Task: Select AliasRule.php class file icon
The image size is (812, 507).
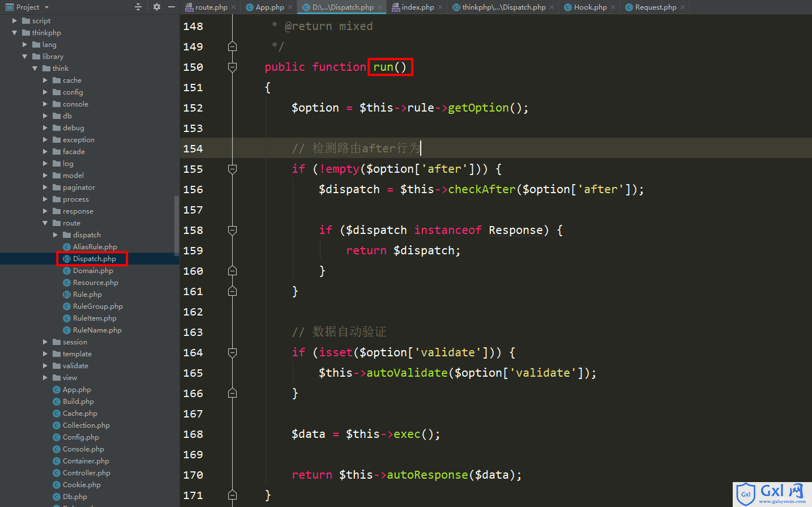Action: [67, 246]
